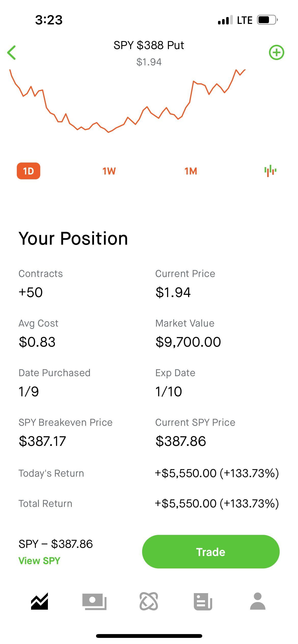The height and width of the screenshot is (644, 298).
Task: Switch to candlestick chart view
Action: (x=270, y=171)
